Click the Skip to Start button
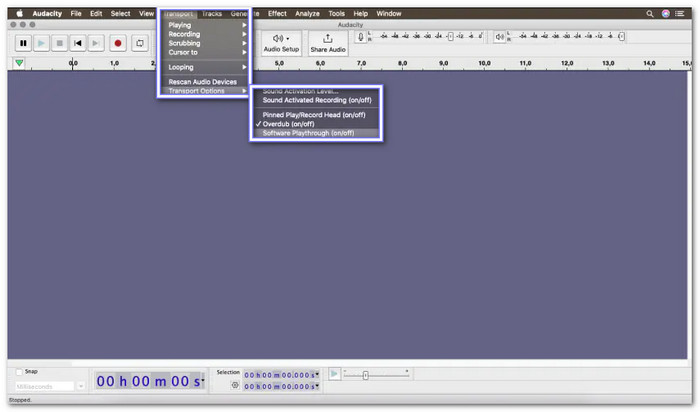This screenshot has width=700, height=412. tap(77, 43)
